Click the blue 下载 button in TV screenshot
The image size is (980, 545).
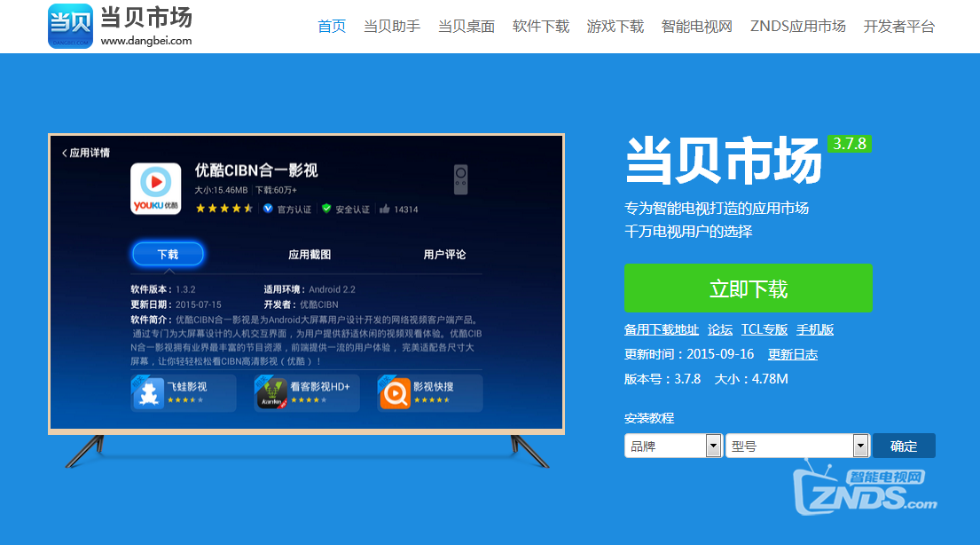(168, 254)
